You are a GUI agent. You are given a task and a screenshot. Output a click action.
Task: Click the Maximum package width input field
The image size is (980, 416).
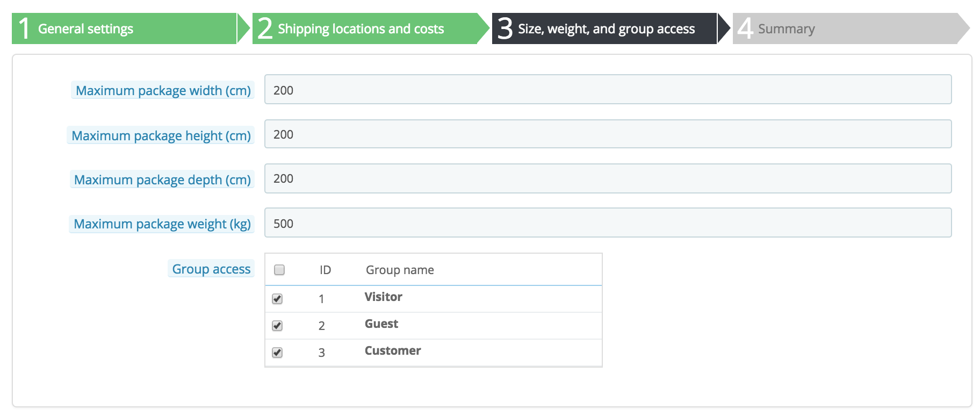click(608, 90)
